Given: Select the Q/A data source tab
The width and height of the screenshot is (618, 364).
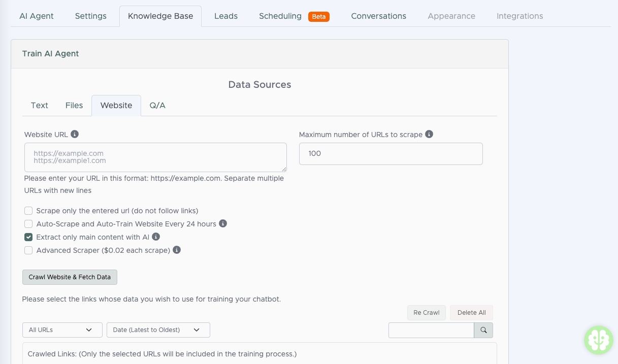Looking at the screenshot, I should (157, 106).
